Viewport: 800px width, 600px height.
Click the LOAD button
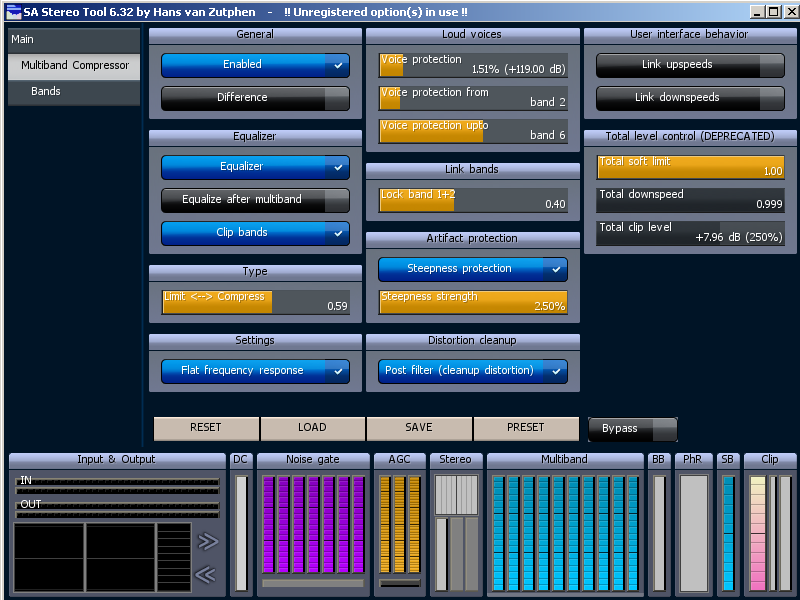coord(313,428)
